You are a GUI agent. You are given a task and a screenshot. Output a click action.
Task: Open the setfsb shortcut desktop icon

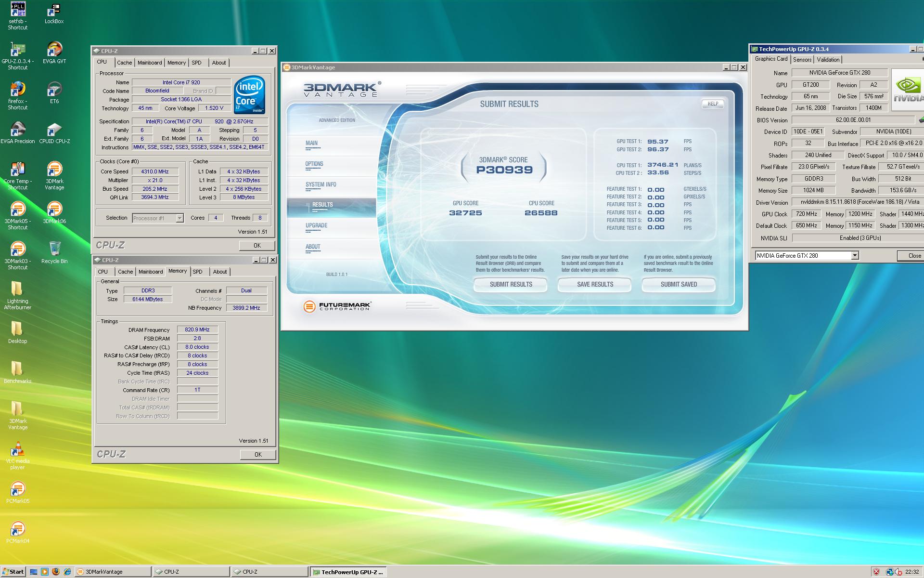18,16
